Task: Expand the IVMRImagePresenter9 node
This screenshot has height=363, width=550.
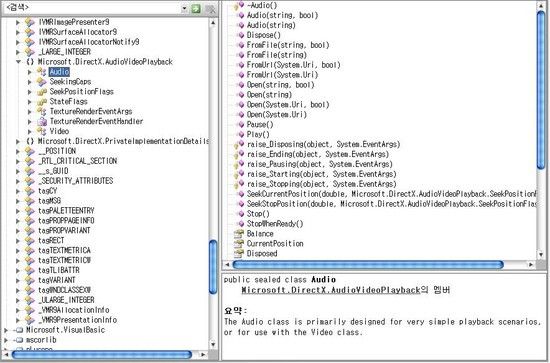Action: click(x=18, y=22)
